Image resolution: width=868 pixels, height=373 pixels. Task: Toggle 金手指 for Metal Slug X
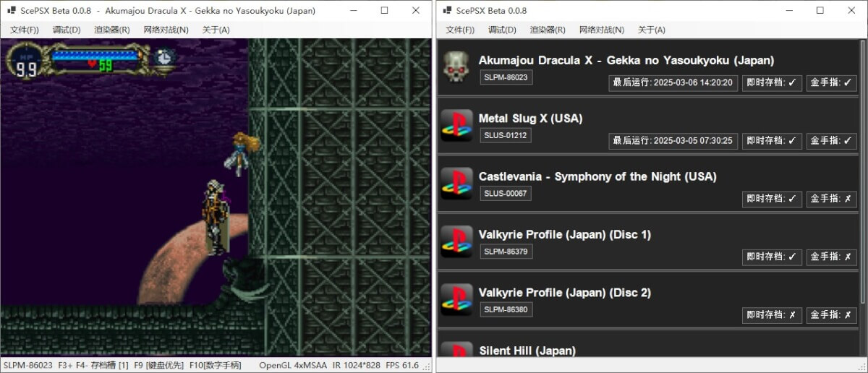click(x=832, y=140)
